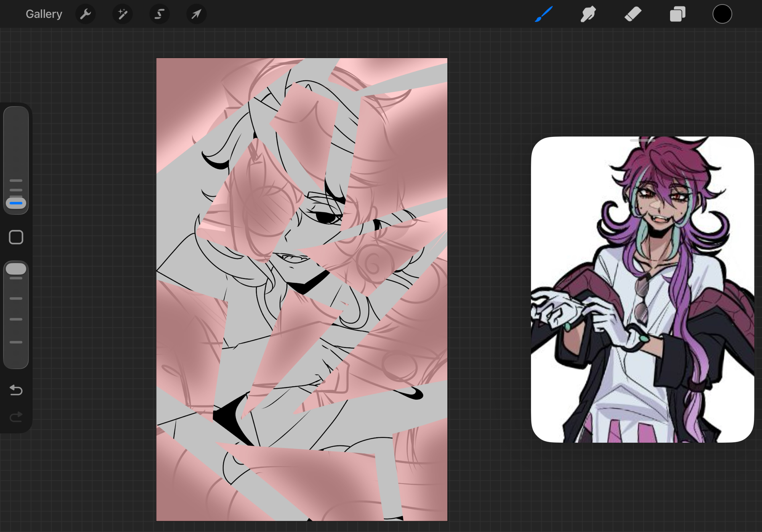The width and height of the screenshot is (762, 532).
Task: Select the Eraser tool
Action: click(633, 14)
